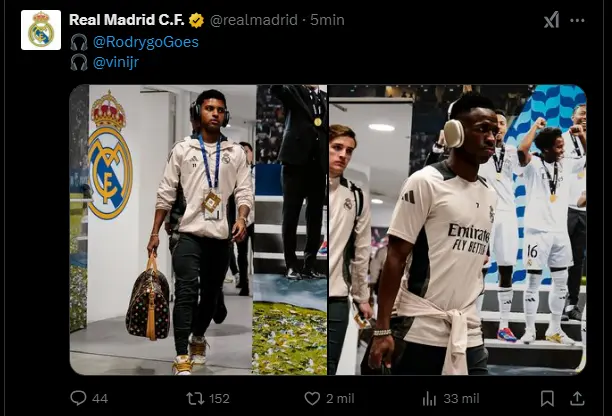Open Real Madrid crest profile avatar
Screen dimensions: 612x416
[x=41, y=30]
